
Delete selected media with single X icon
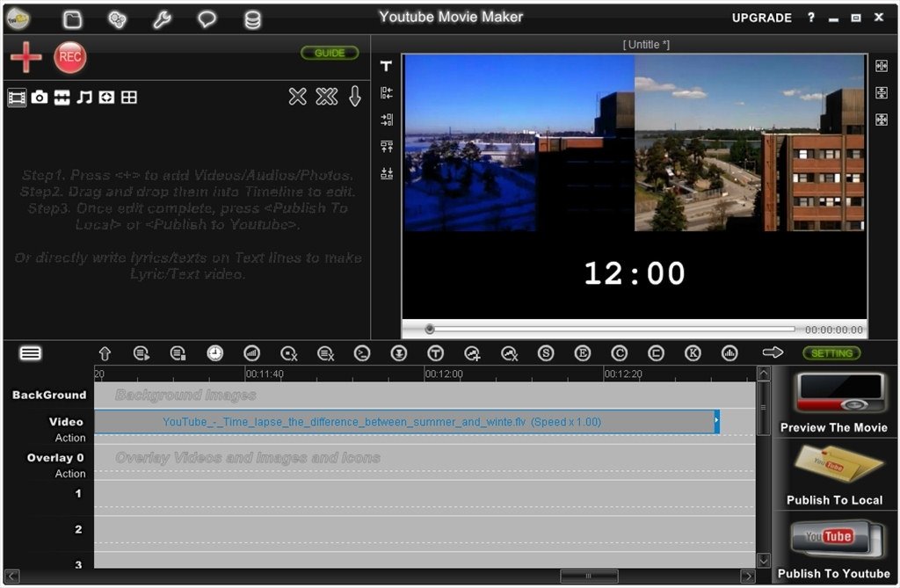(297, 97)
